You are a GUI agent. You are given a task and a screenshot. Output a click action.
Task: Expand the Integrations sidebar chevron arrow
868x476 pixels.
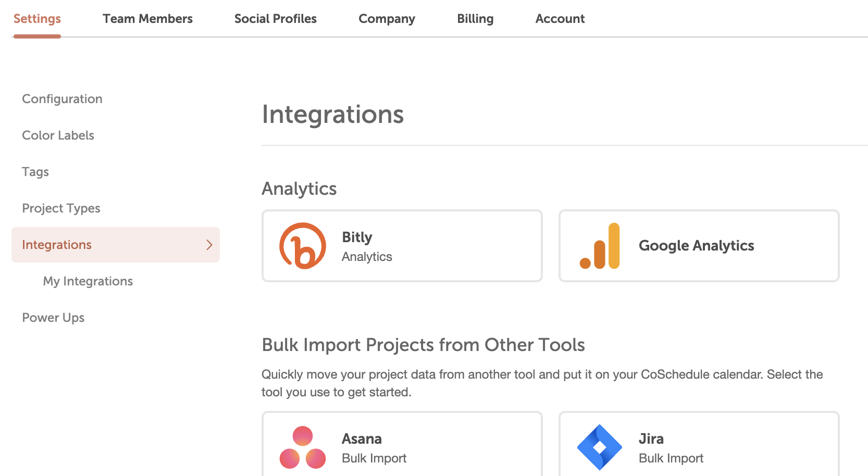tap(209, 245)
